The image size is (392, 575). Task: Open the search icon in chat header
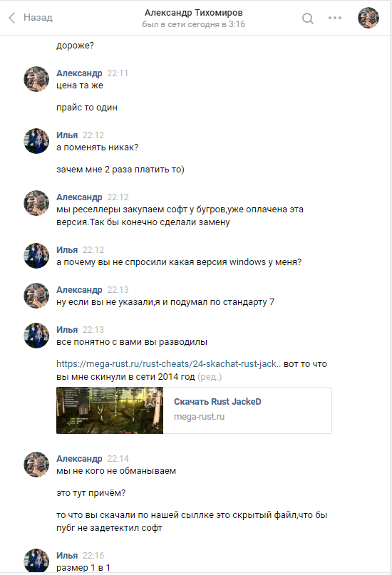(x=308, y=18)
